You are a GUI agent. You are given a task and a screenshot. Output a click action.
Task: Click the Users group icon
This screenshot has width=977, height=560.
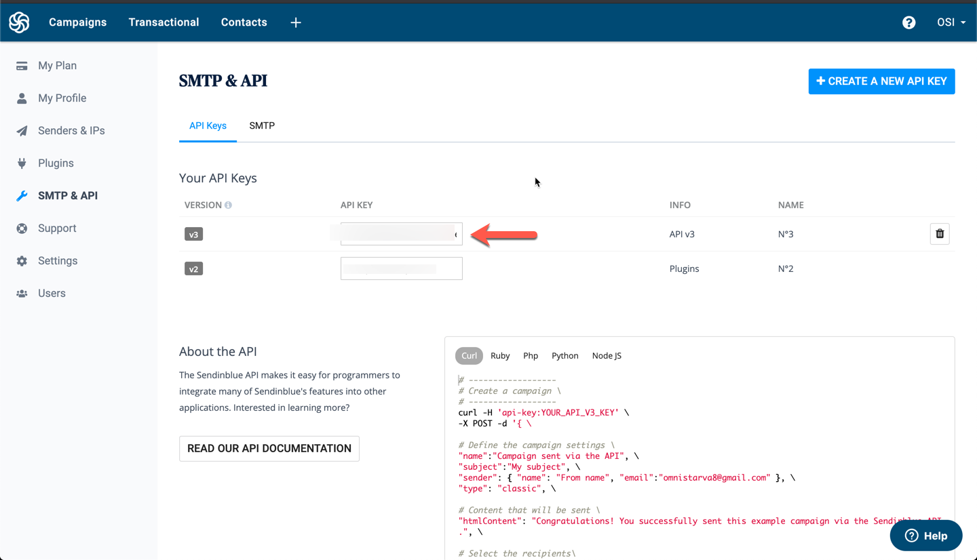pyautogui.click(x=22, y=294)
